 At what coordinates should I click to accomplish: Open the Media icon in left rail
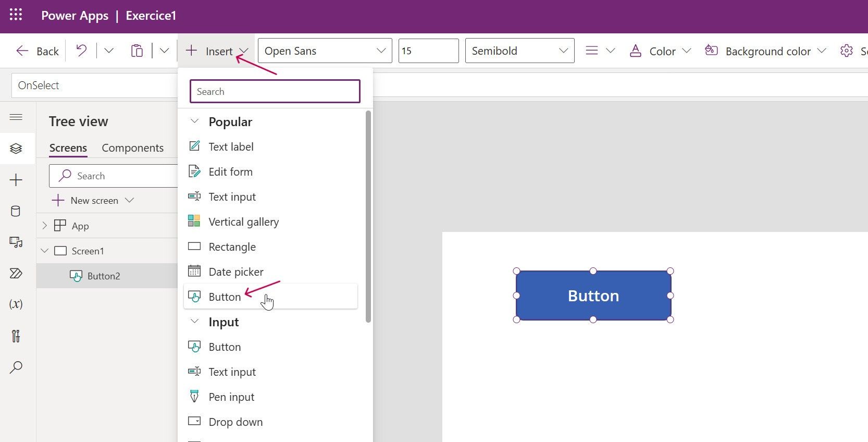(16, 242)
